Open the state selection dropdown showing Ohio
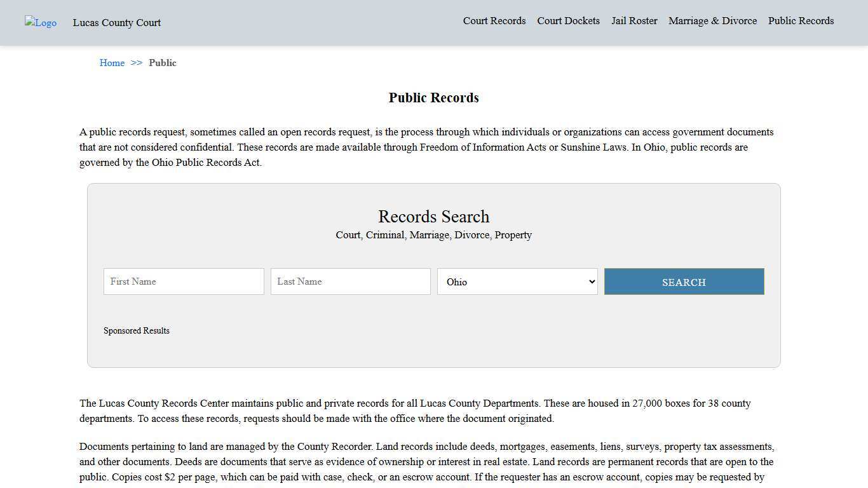The width and height of the screenshot is (868, 488). [x=517, y=281]
